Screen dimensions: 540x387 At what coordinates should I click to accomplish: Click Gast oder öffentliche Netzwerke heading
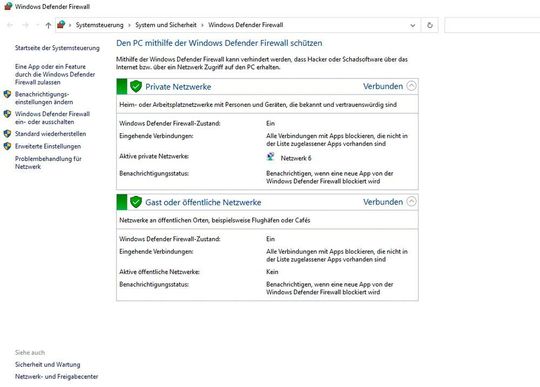(x=203, y=202)
